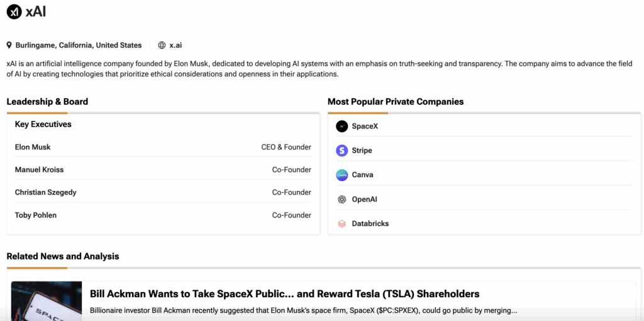Click the Canva company logo icon
Image resolution: width=644 pixels, height=321 pixels.
tap(341, 175)
